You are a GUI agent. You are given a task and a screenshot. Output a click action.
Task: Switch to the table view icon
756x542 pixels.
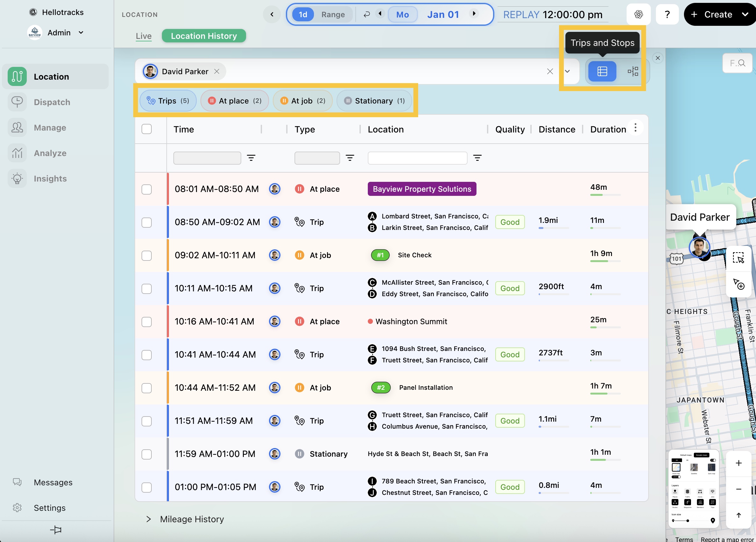pyautogui.click(x=602, y=71)
